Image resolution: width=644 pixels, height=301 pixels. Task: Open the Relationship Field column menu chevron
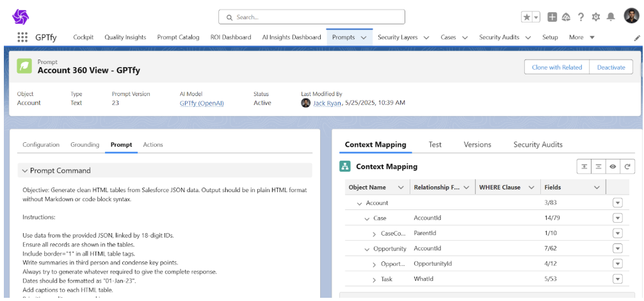pyautogui.click(x=466, y=187)
